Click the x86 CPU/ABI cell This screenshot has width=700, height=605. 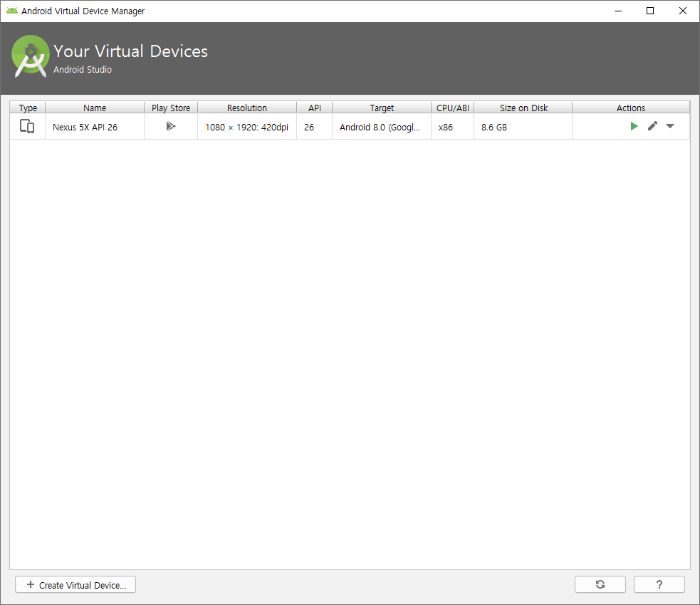coord(453,127)
